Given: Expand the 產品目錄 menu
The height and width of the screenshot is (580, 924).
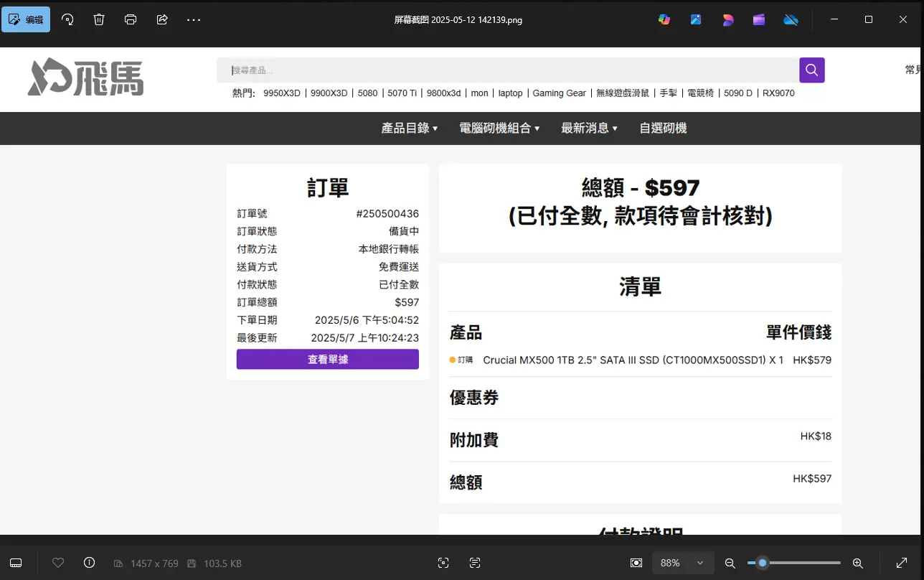Looking at the screenshot, I should [410, 128].
